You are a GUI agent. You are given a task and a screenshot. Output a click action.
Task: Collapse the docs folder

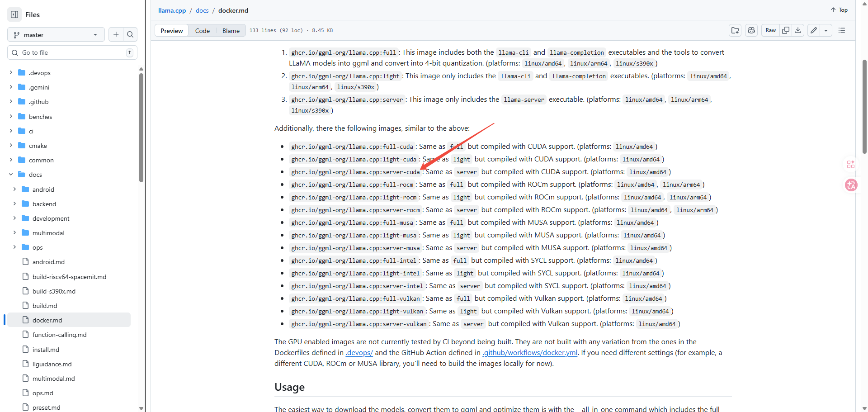coord(11,174)
